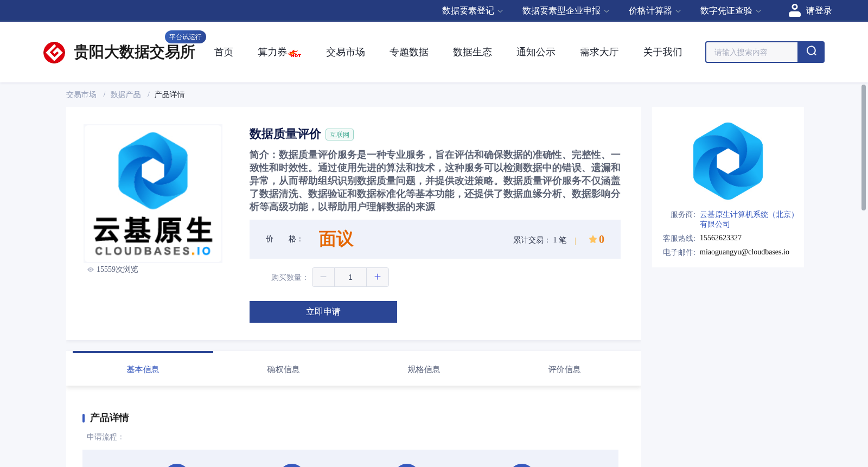Expand the 数据要素型企业申报 dropdown

point(566,11)
